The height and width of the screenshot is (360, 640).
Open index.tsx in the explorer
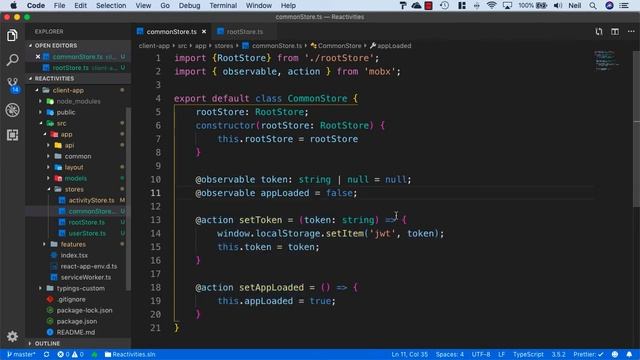click(x=74, y=256)
